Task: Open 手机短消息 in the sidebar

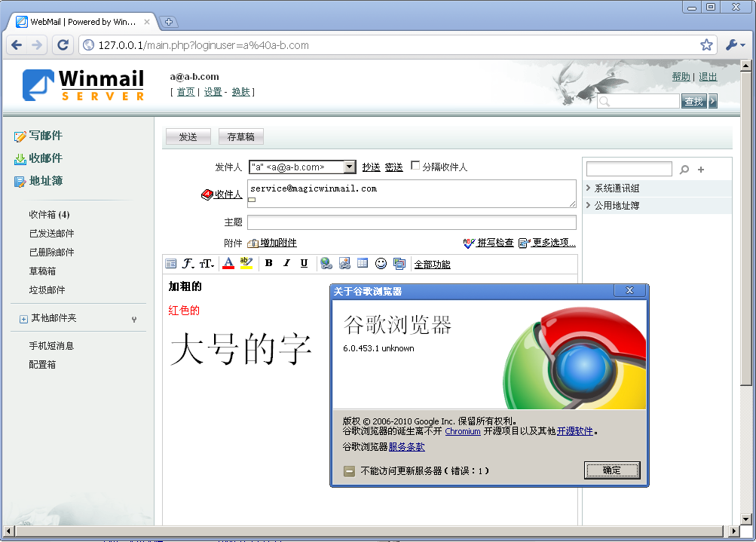Action: coord(51,346)
